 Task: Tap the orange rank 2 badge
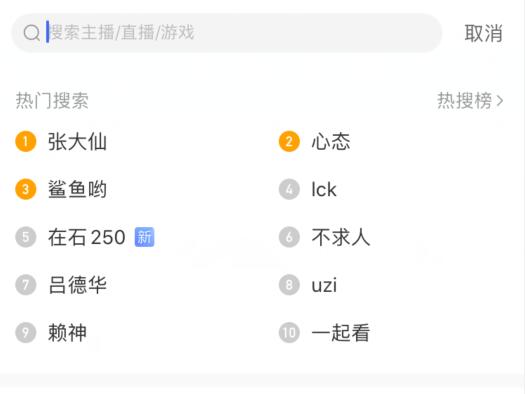click(289, 141)
